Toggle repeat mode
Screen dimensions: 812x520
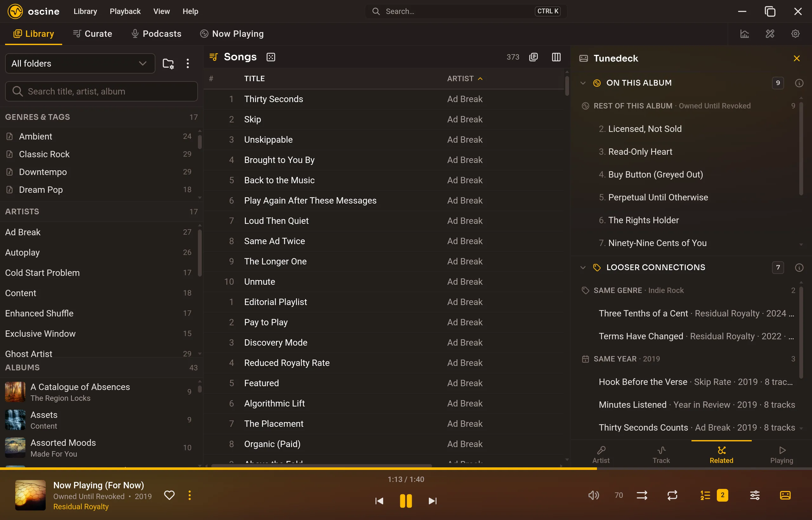coord(672,495)
